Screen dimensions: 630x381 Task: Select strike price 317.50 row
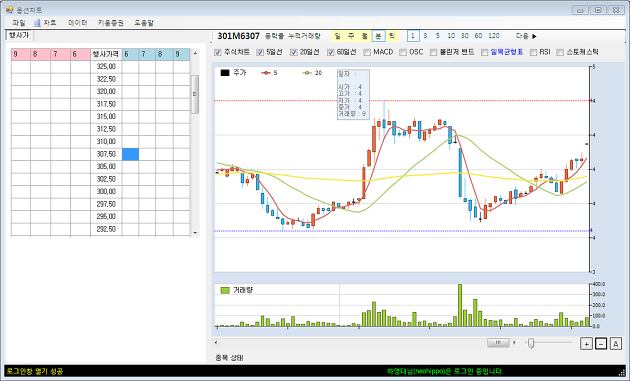click(106, 104)
